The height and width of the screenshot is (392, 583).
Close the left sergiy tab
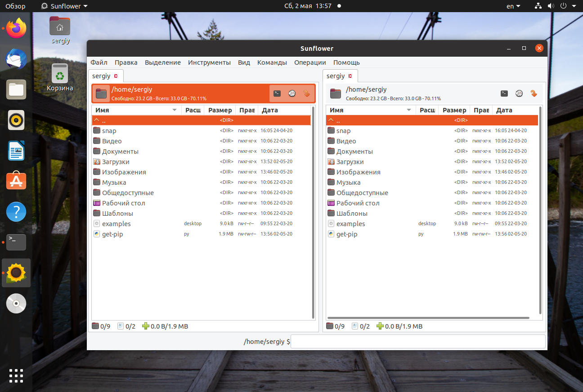tap(116, 76)
